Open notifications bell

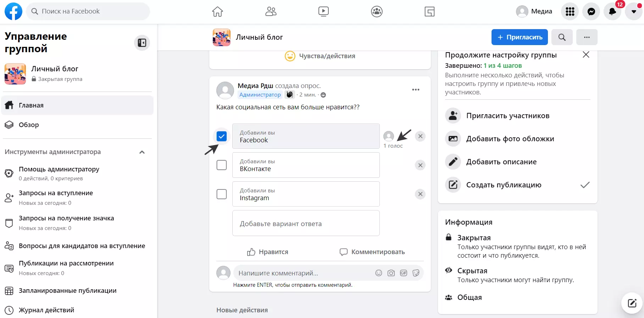[x=612, y=12]
